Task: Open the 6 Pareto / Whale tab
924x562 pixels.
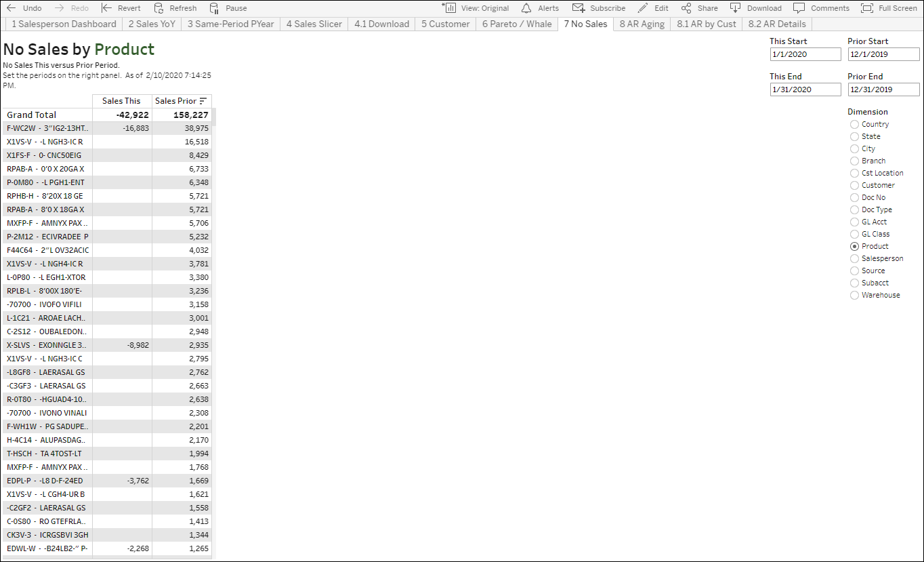Action: [516, 24]
